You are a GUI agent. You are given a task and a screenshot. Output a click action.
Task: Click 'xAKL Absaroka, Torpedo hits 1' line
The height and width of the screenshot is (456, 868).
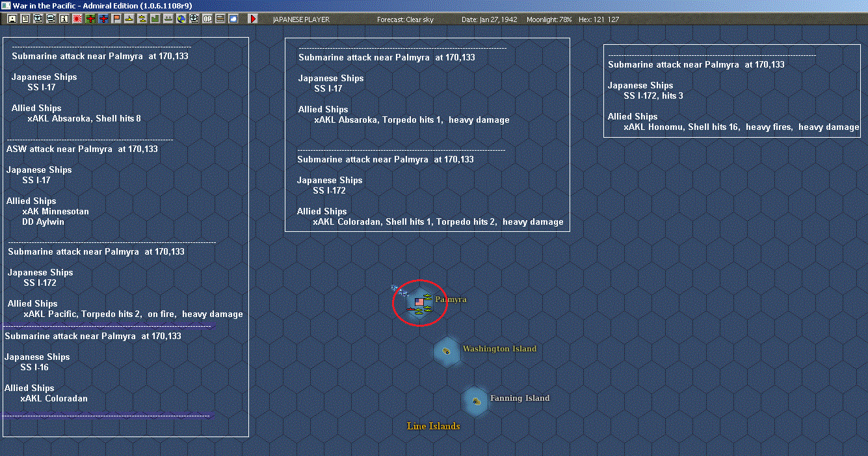412,120
